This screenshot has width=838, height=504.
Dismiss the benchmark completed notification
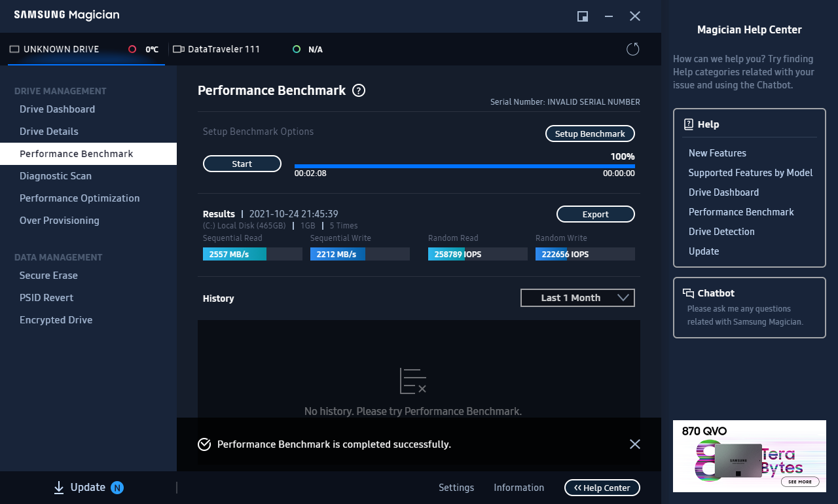634,444
